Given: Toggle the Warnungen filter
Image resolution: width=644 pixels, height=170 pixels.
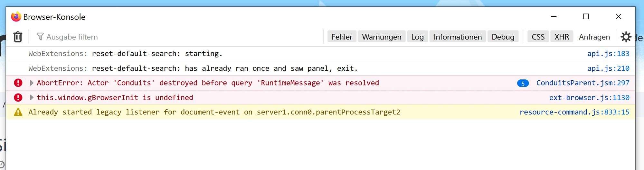Looking at the screenshot, I should (x=382, y=37).
